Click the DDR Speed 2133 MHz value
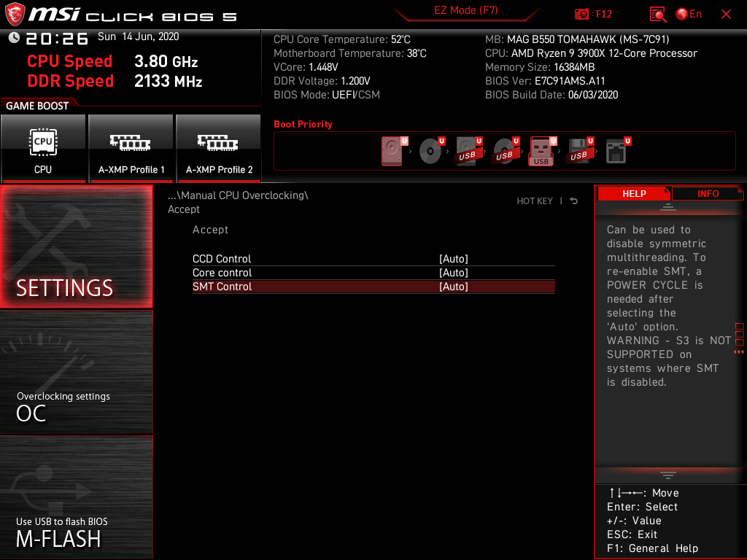This screenshot has width=747, height=560. click(169, 81)
